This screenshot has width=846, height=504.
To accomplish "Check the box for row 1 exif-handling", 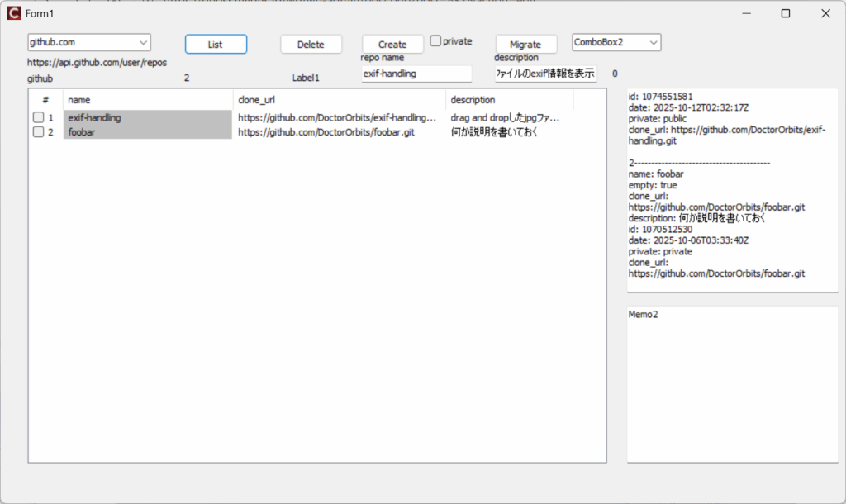I will coord(38,117).
